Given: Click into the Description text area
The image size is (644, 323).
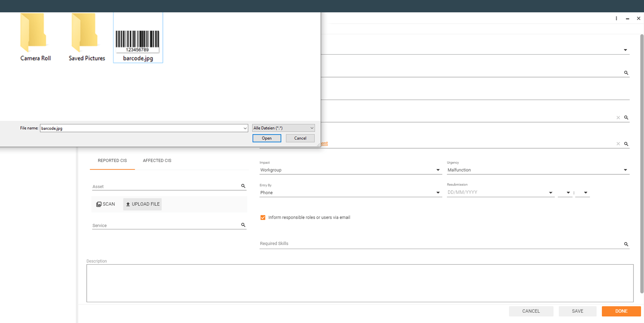Looking at the screenshot, I should 360,283.
